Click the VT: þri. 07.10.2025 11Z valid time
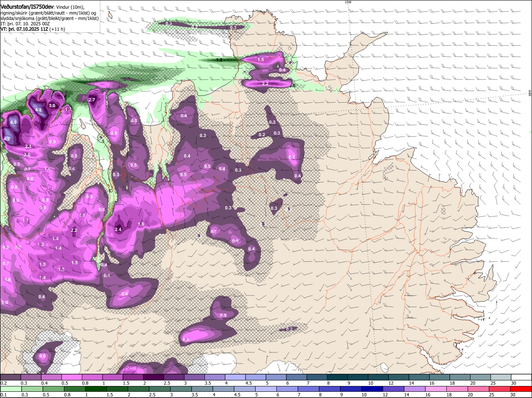This screenshot has height=398, width=532. coord(25,29)
